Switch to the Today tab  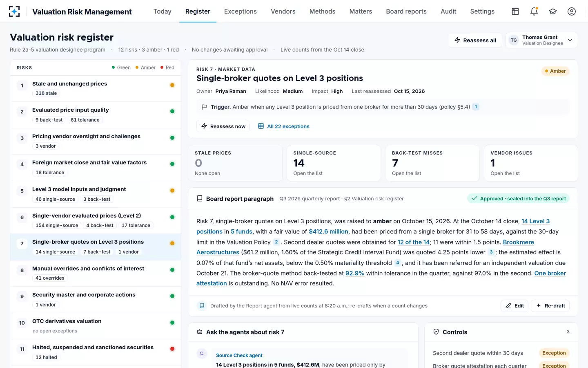tap(163, 11)
